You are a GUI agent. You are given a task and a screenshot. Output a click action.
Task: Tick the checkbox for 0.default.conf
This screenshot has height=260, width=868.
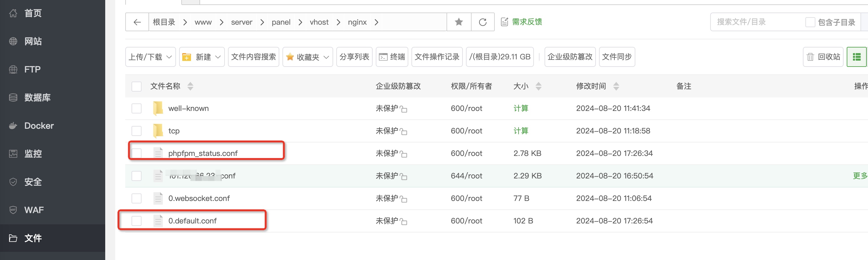(x=137, y=221)
